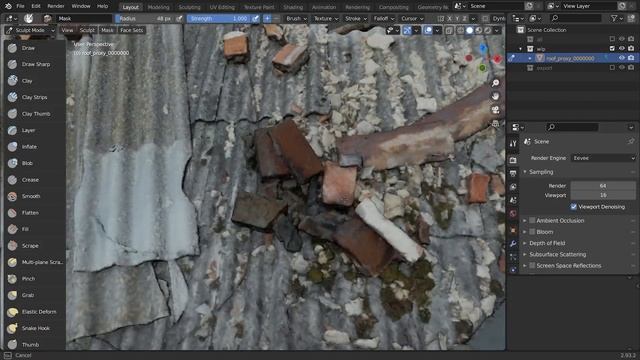Select the Fill brush

point(34,229)
